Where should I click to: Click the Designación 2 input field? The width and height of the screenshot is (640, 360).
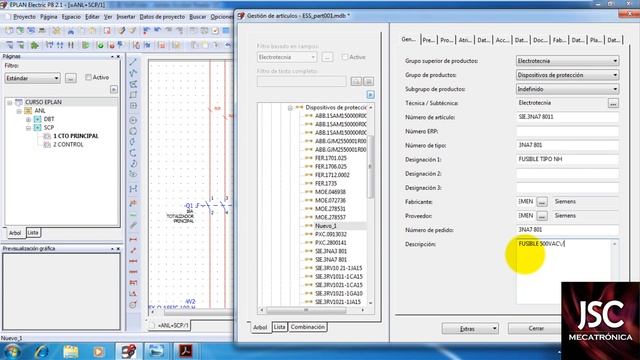pyautogui.click(x=567, y=174)
